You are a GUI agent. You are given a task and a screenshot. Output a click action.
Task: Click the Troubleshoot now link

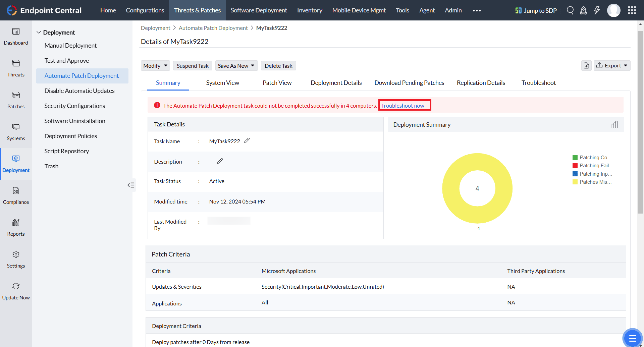(x=402, y=106)
